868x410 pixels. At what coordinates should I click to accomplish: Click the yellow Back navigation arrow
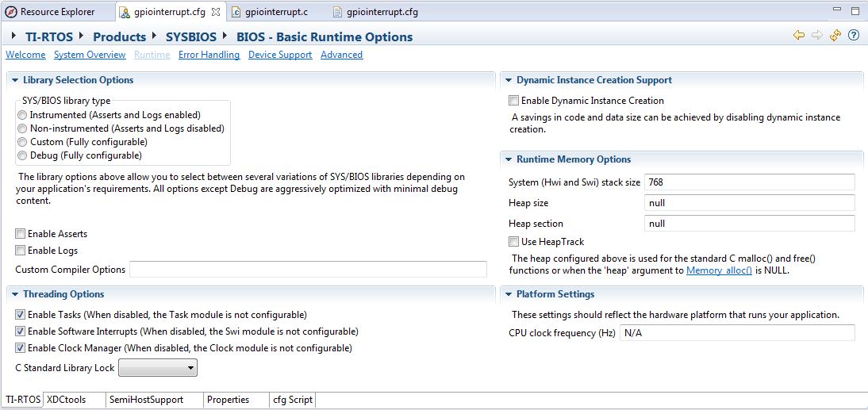799,36
